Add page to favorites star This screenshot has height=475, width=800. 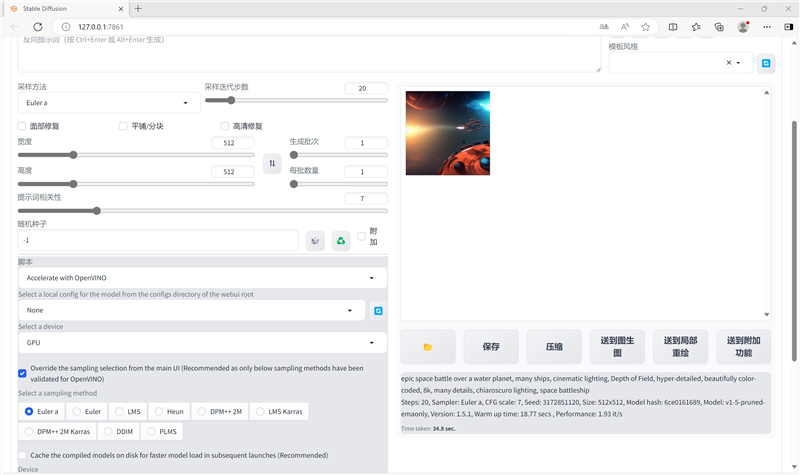click(x=645, y=27)
